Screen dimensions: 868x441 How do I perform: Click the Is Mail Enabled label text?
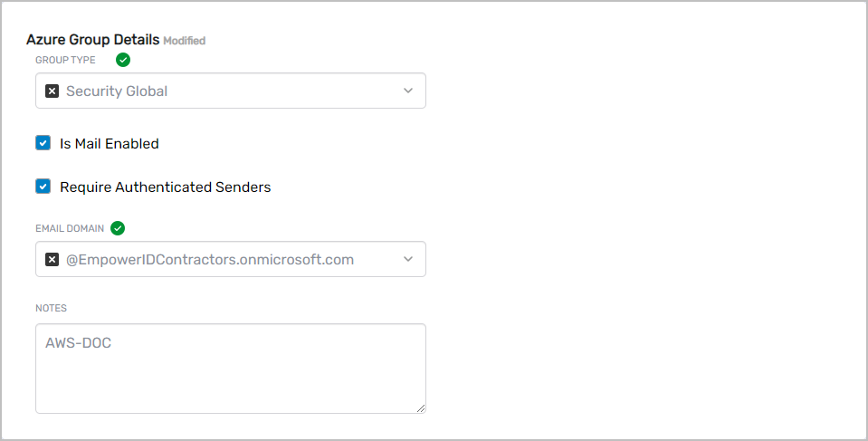click(110, 144)
